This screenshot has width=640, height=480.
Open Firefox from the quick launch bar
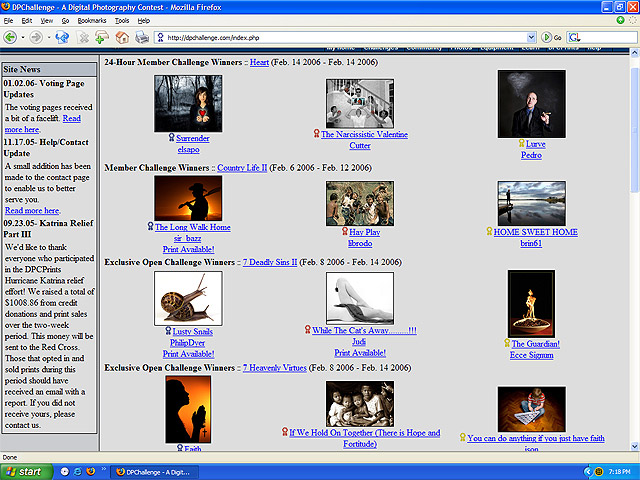[x=89, y=470]
